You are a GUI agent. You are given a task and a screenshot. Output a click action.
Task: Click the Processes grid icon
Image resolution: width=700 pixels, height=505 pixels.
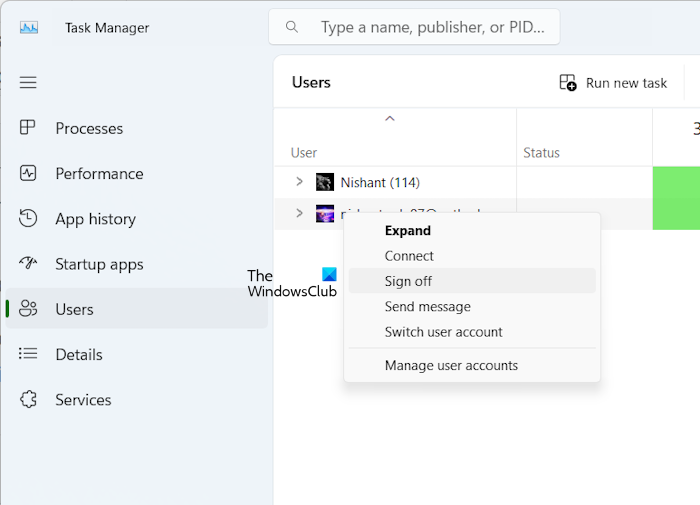point(28,128)
